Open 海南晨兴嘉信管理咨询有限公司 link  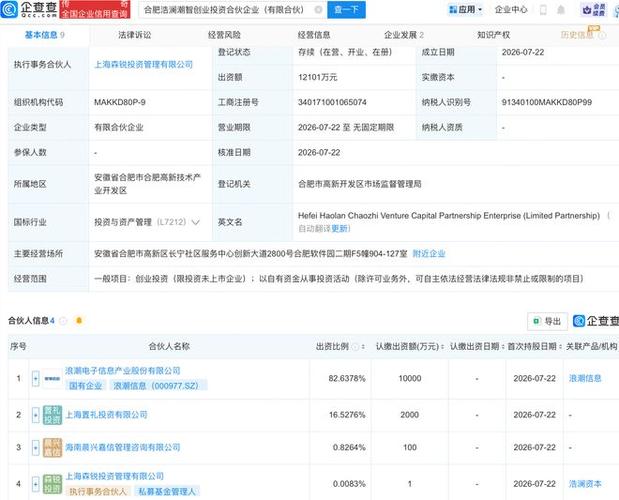[x=122, y=448]
